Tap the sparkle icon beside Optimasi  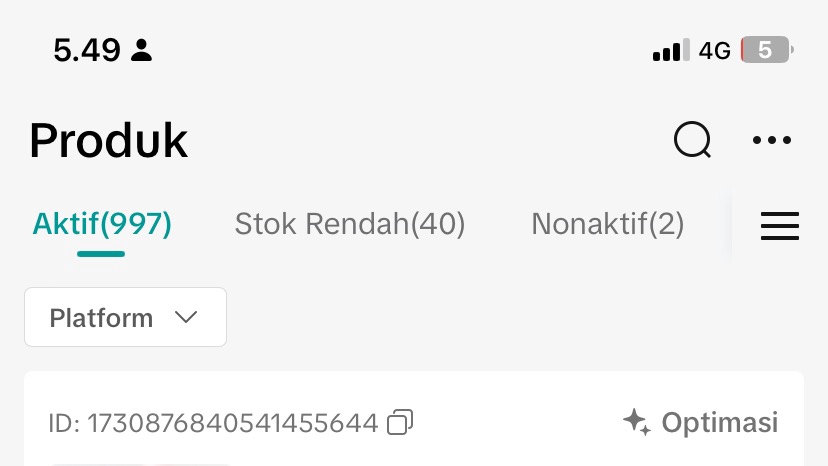pyautogui.click(x=637, y=422)
